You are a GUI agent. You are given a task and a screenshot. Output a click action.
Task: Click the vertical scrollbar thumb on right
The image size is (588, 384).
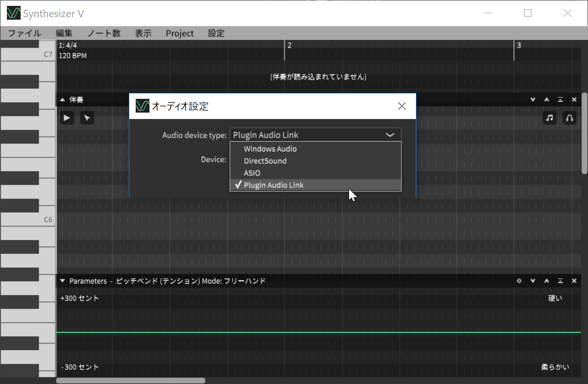tap(584, 133)
